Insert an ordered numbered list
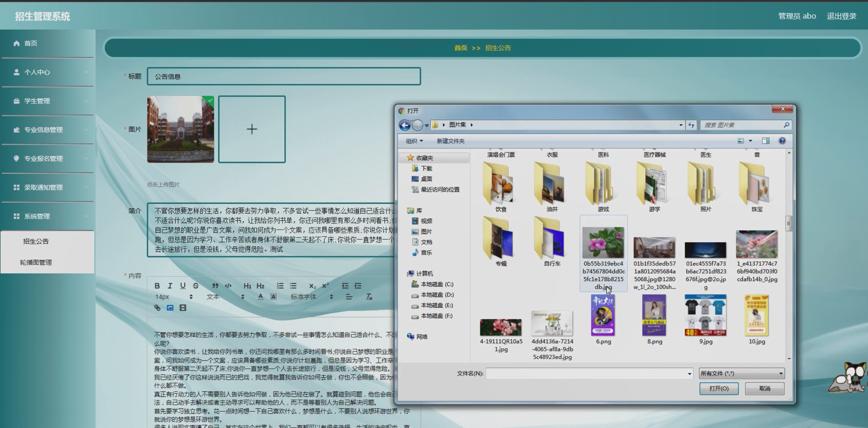This screenshot has width=868, height=428. coord(280,286)
